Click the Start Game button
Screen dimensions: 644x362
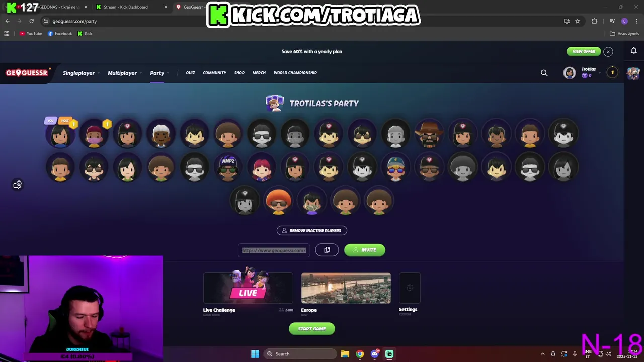pyautogui.click(x=312, y=329)
